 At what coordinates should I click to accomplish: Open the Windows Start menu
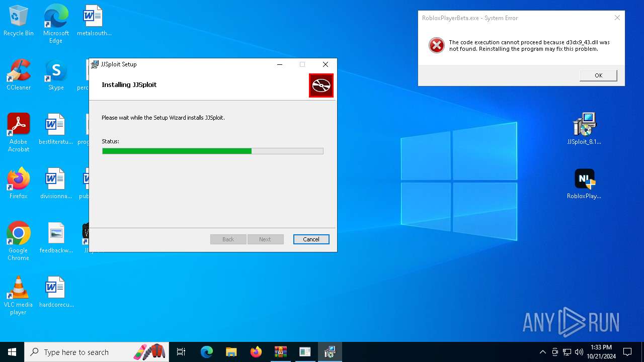[x=12, y=352]
